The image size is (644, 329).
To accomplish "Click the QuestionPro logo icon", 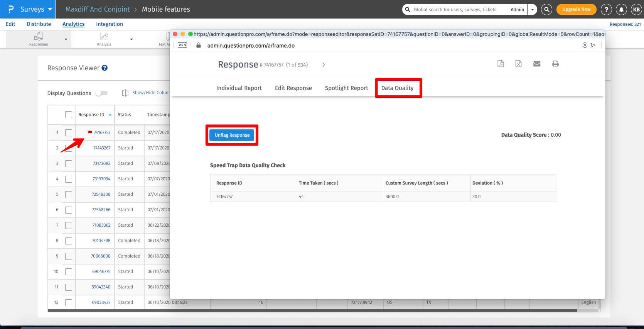I will pos(11,9).
